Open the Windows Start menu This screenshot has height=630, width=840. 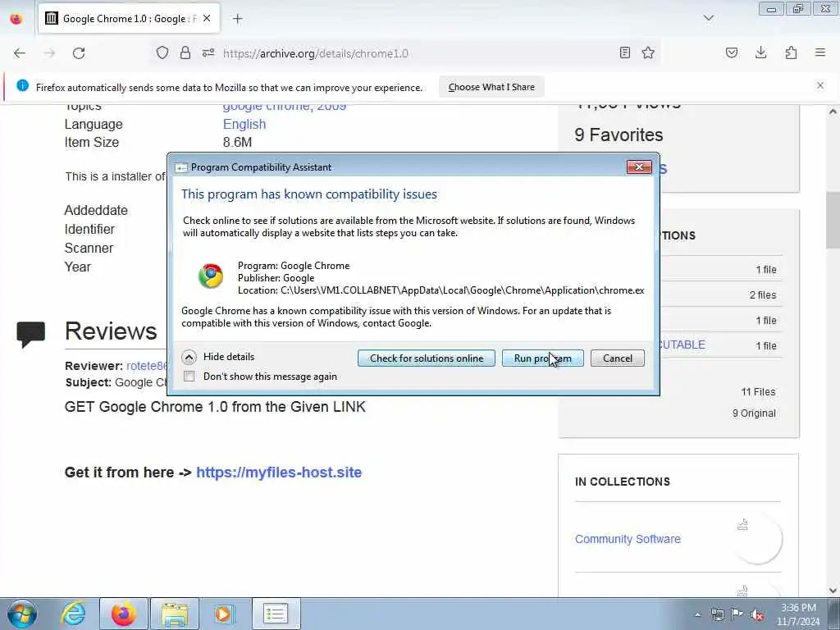point(22,614)
